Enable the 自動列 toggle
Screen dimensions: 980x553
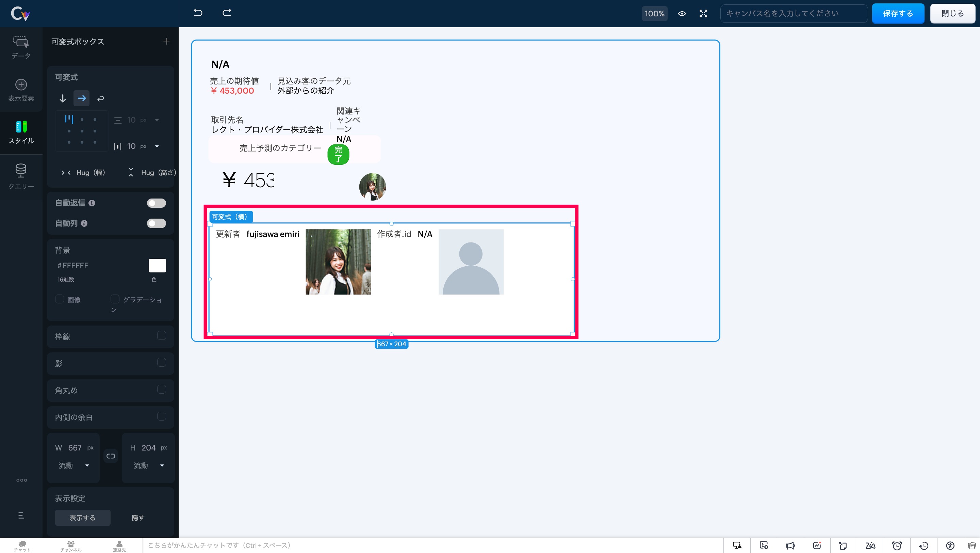(157, 223)
